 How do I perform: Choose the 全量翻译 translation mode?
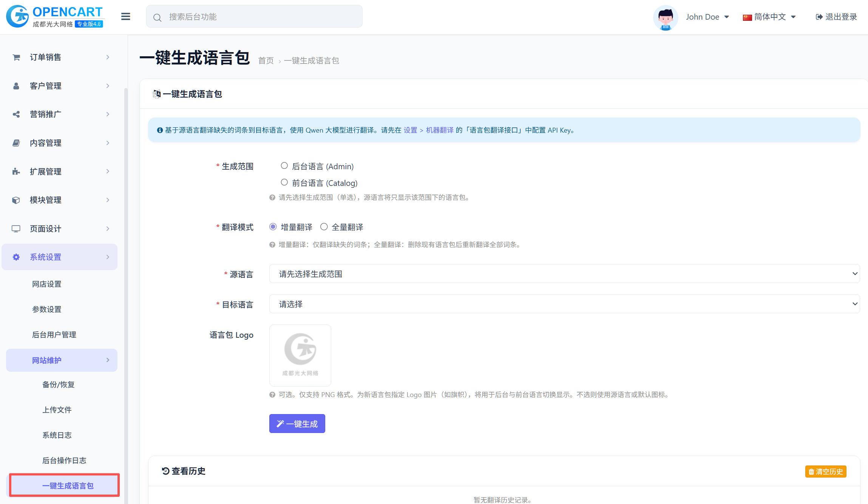tap(324, 227)
